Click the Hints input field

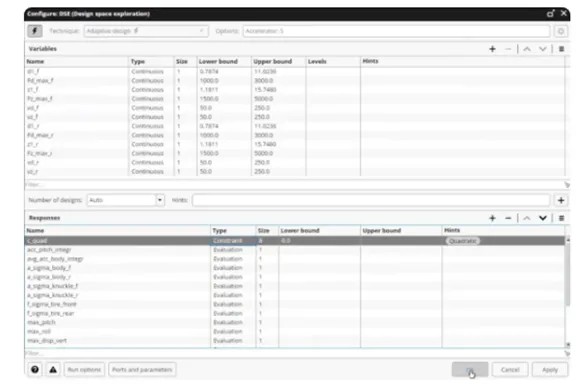371,200
